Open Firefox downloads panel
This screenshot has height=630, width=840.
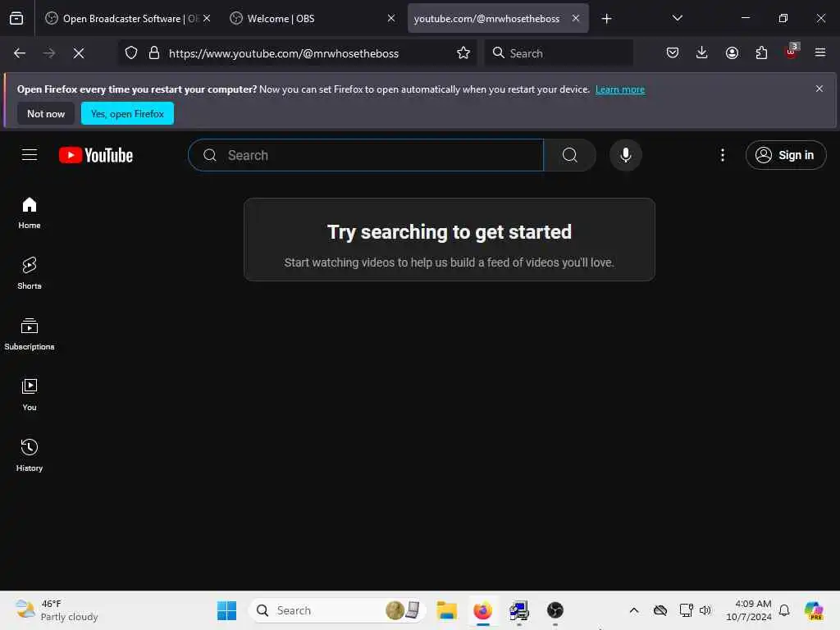tap(702, 53)
